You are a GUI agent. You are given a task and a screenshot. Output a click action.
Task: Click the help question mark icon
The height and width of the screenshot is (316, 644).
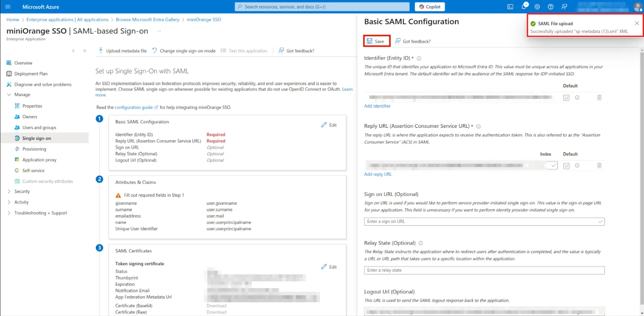point(551,7)
